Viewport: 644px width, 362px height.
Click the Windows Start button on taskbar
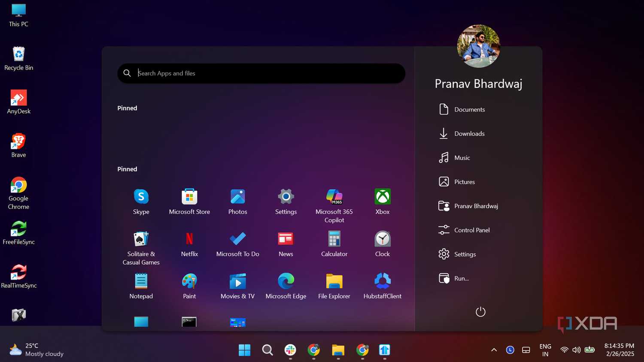pos(244,350)
